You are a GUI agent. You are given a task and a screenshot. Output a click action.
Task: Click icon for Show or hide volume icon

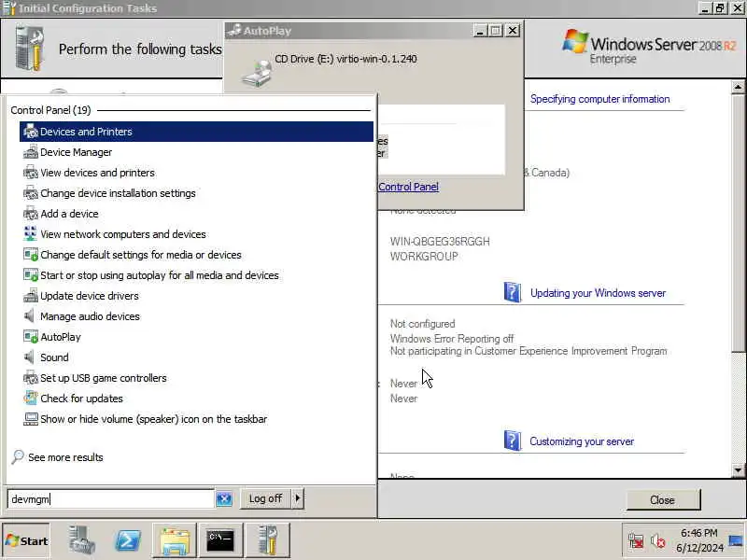[31, 418]
